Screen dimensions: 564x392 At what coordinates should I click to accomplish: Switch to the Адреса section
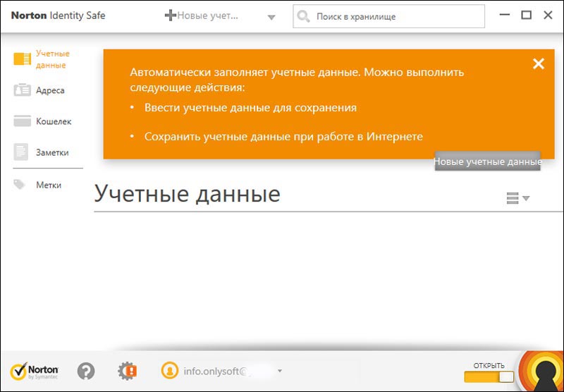[x=50, y=90]
